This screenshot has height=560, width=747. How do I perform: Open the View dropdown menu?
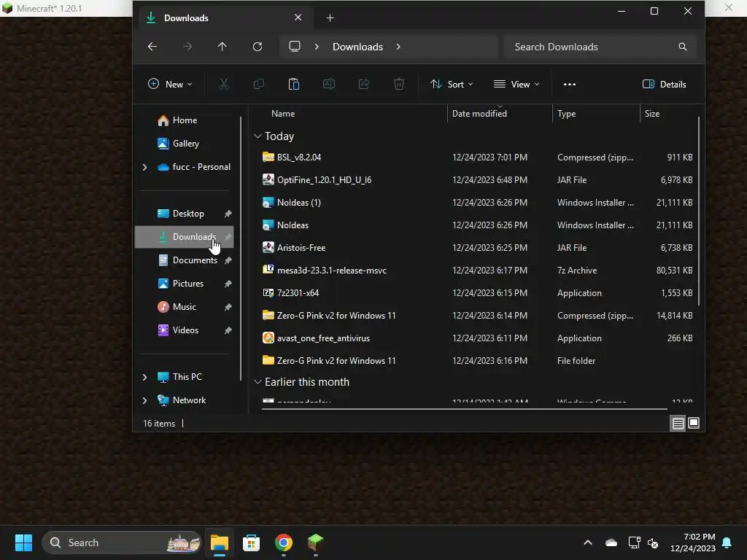click(517, 85)
